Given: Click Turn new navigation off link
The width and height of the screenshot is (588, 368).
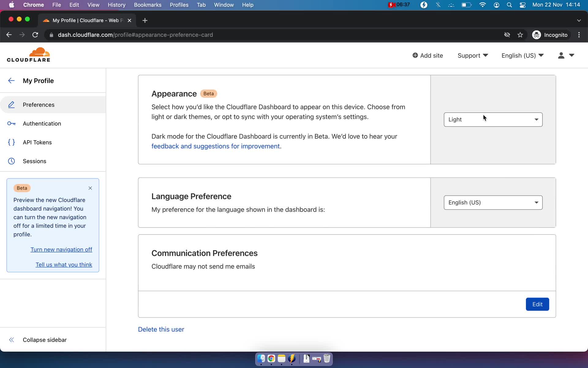Looking at the screenshot, I should pos(61,249).
